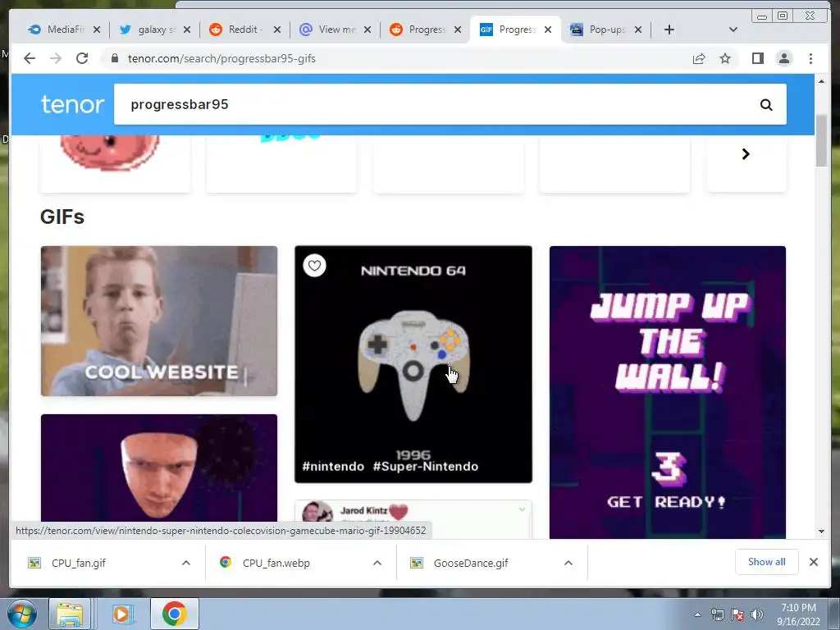Click Show all downloads button

(767, 562)
